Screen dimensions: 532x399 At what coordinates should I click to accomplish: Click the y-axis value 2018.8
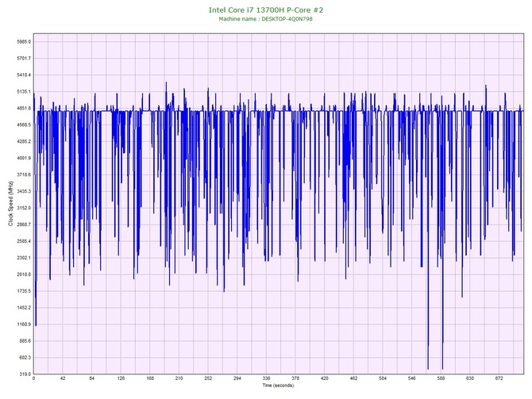24,274
